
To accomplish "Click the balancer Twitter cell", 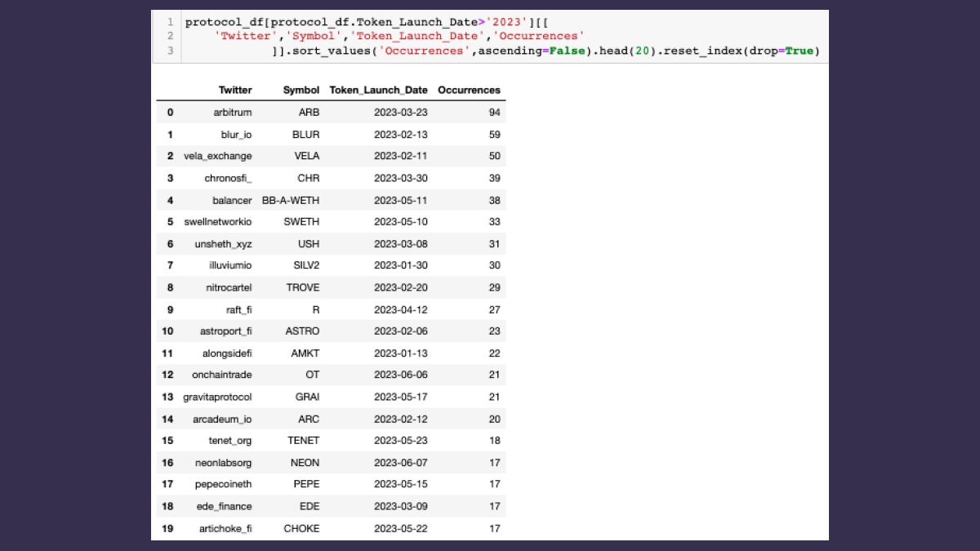I will coord(232,200).
